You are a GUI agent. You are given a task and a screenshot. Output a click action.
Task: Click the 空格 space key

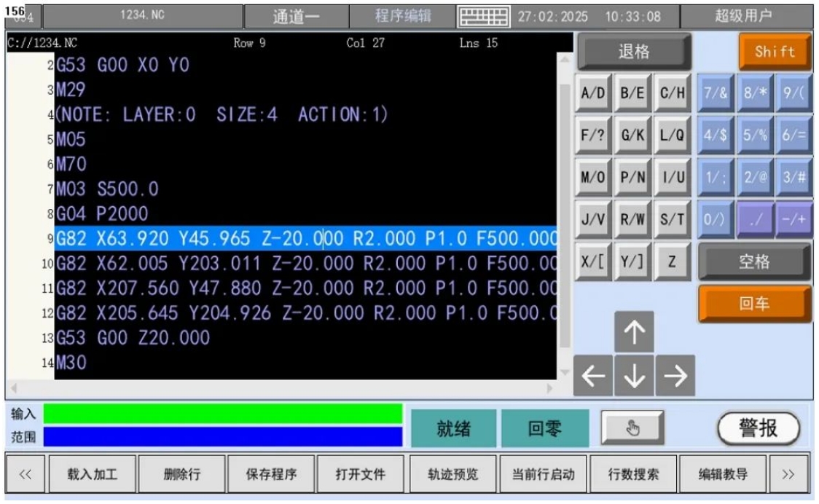(755, 261)
